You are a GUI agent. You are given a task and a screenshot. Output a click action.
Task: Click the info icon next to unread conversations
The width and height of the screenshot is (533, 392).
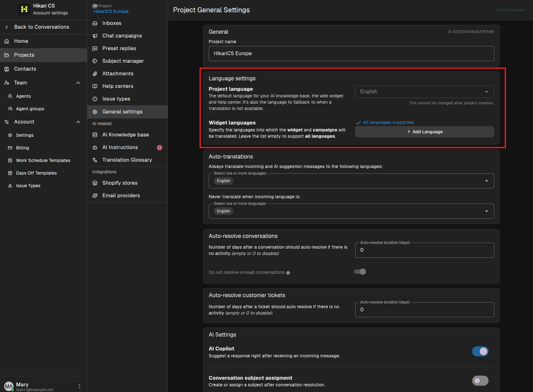coord(288,273)
